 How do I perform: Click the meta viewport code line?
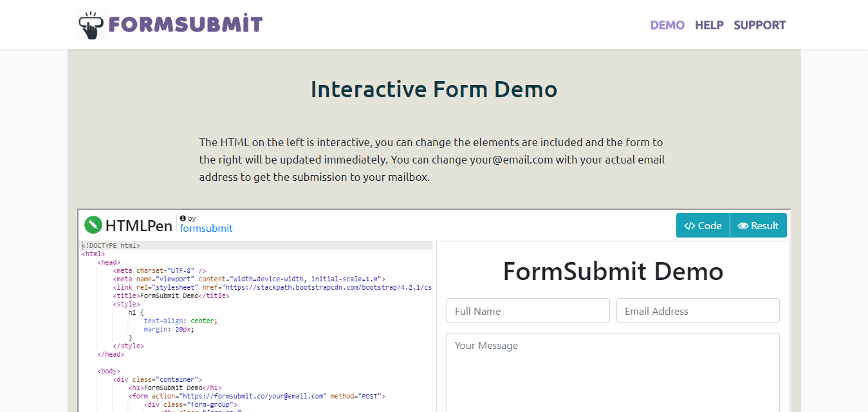click(249, 279)
